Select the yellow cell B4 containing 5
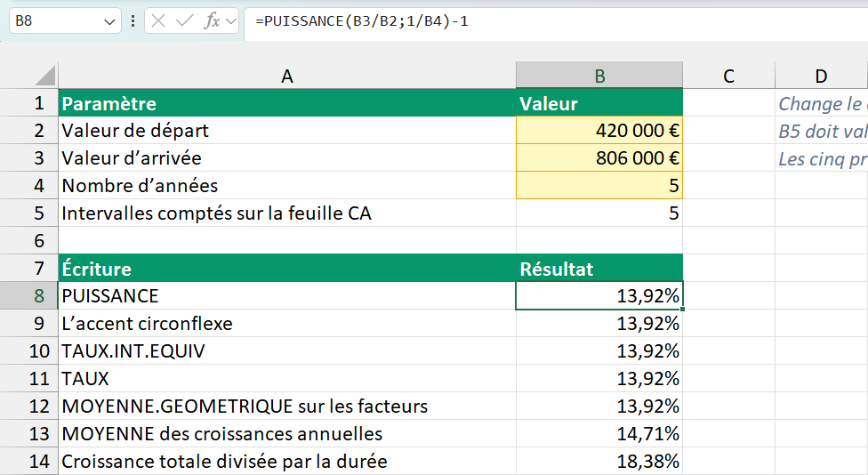This screenshot has width=868, height=475. pos(599,185)
